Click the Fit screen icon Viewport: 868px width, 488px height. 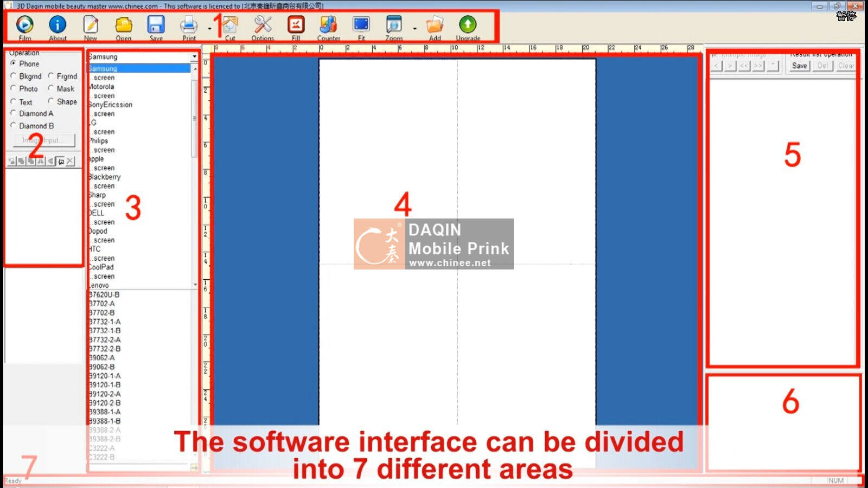click(x=361, y=24)
